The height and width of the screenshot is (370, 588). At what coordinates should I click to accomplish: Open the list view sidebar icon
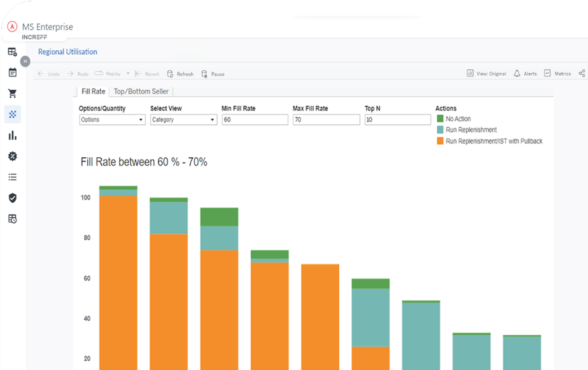pos(12,177)
